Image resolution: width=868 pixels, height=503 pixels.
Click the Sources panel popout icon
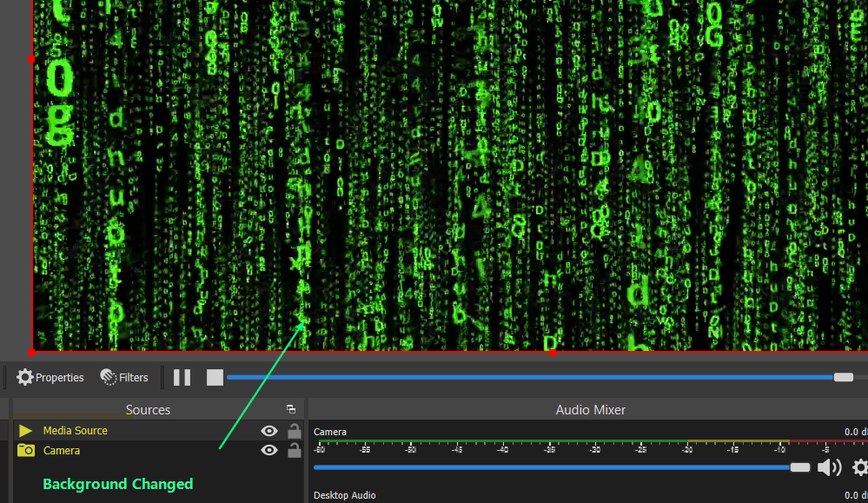coord(291,408)
